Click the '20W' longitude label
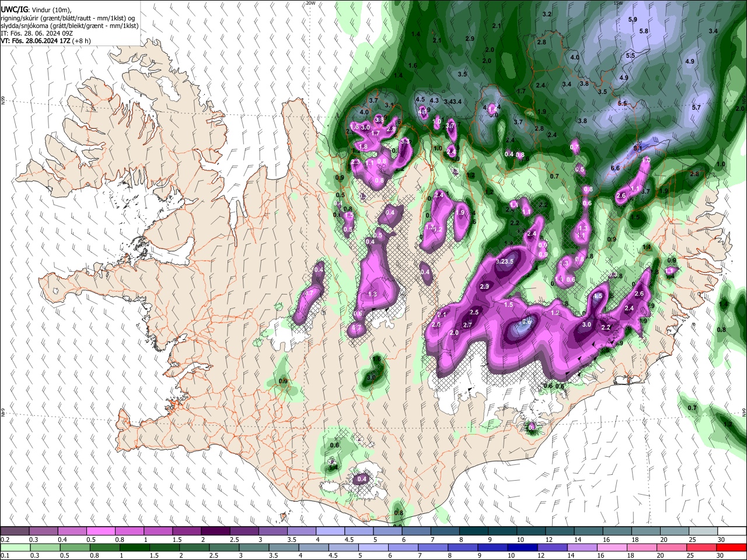Viewport: 747px width, 560px height. point(310,3)
